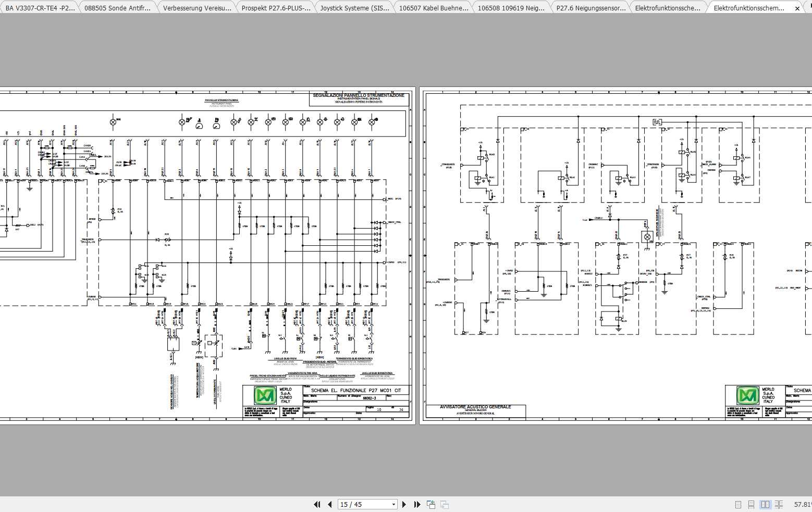
Task: Open the Prospekt P27.6-PLUS tab
Action: point(275,8)
